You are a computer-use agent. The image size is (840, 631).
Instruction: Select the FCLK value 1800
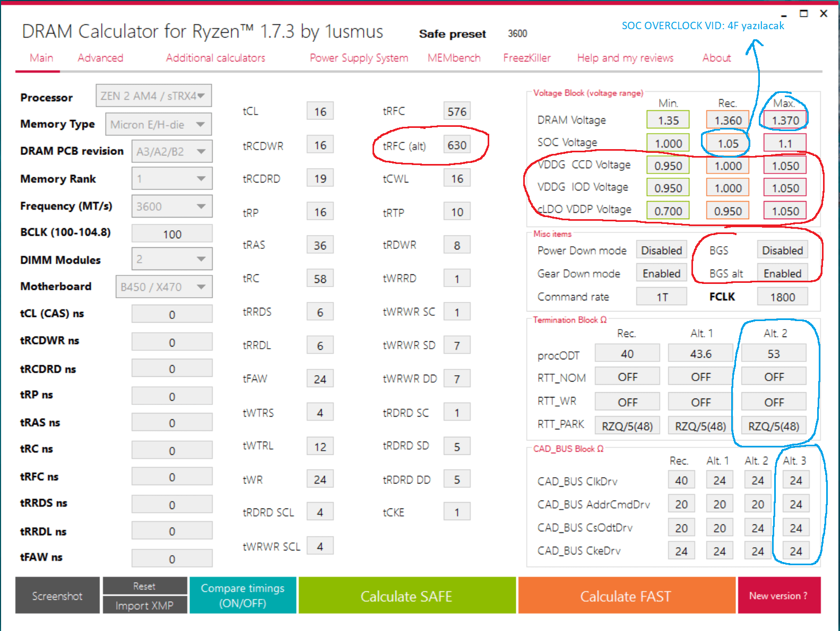(783, 297)
